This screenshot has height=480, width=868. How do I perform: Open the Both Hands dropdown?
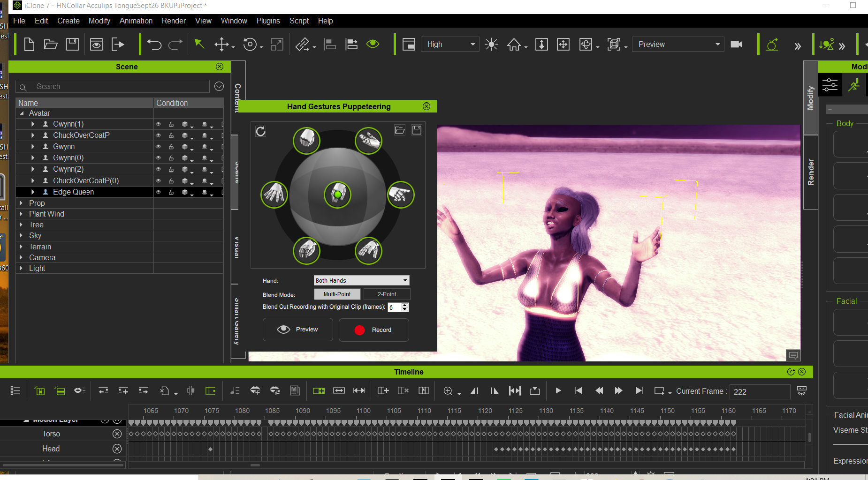[x=361, y=280]
